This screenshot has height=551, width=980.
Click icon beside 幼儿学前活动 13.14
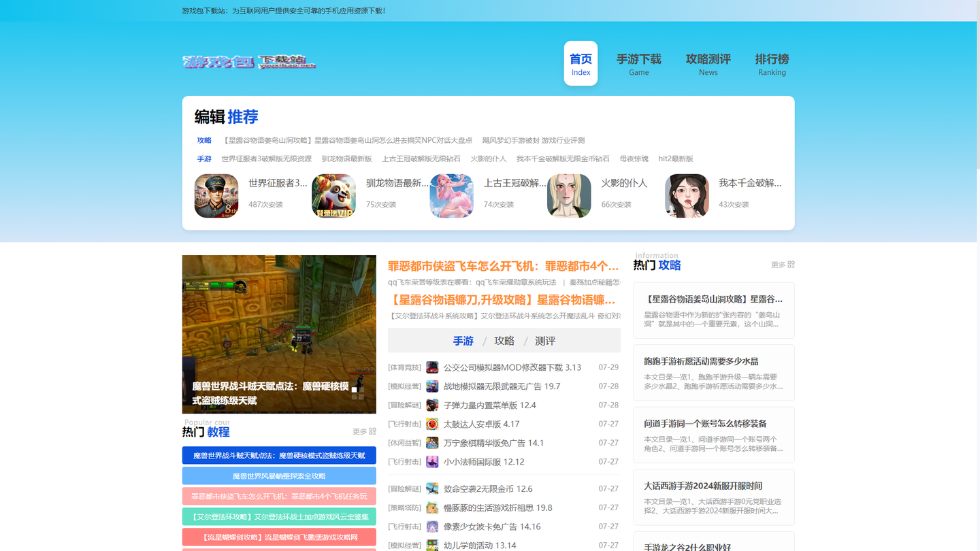click(x=432, y=545)
